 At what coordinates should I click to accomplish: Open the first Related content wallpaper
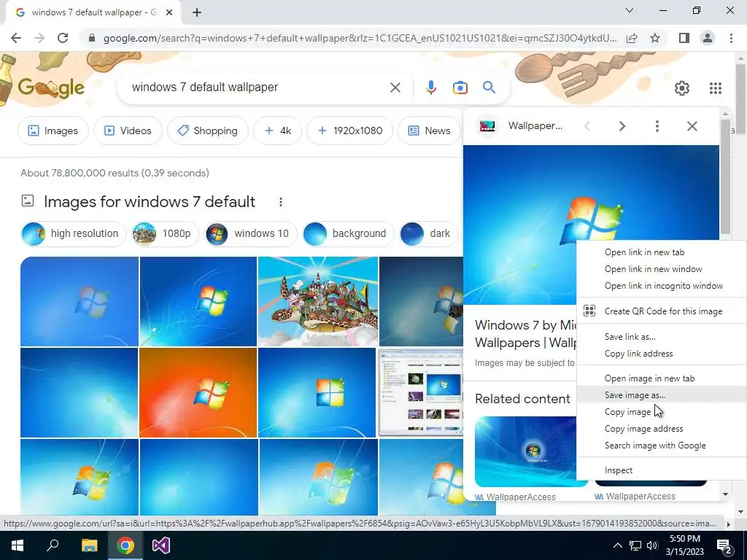525,451
